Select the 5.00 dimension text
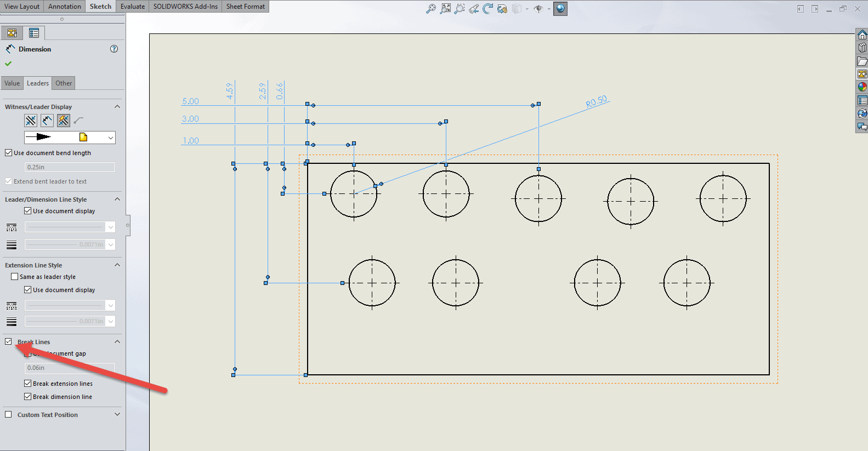The width and height of the screenshot is (868, 451). coord(190,101)
